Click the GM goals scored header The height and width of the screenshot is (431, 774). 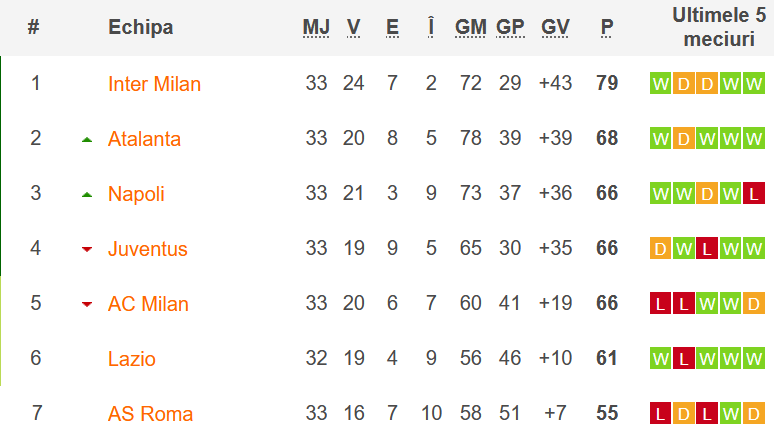coord(470,28)
